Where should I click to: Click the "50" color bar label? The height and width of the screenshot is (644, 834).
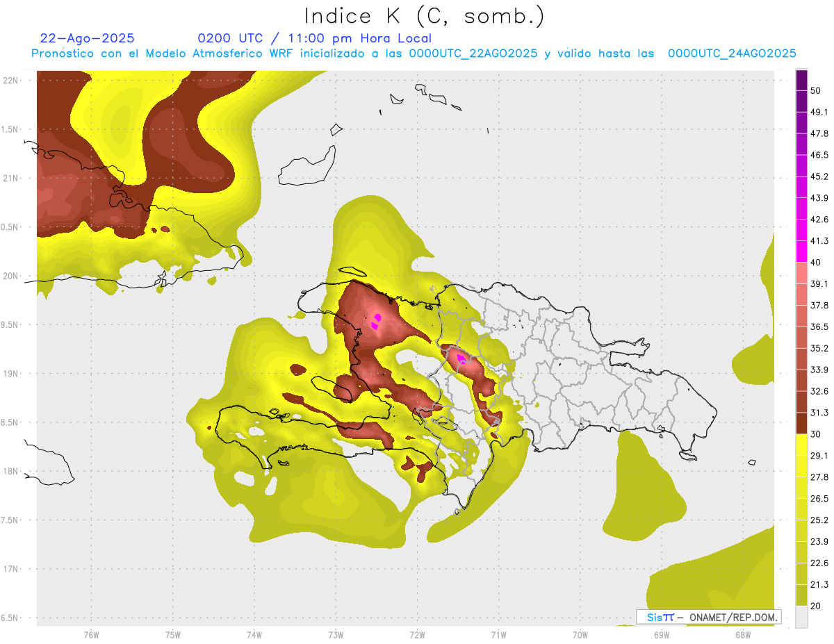(x=816, y=91)
